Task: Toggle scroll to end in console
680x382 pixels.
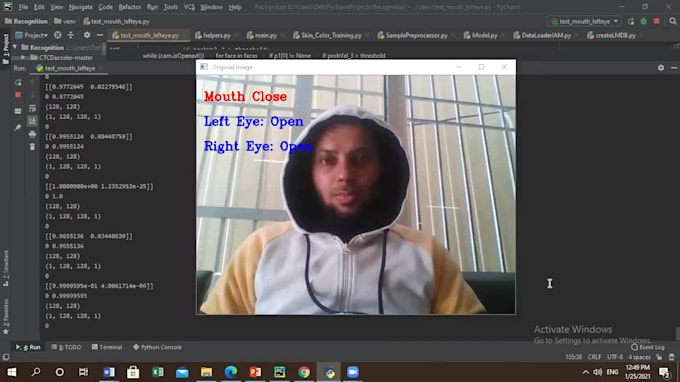Action: click(x=33, y=121)
